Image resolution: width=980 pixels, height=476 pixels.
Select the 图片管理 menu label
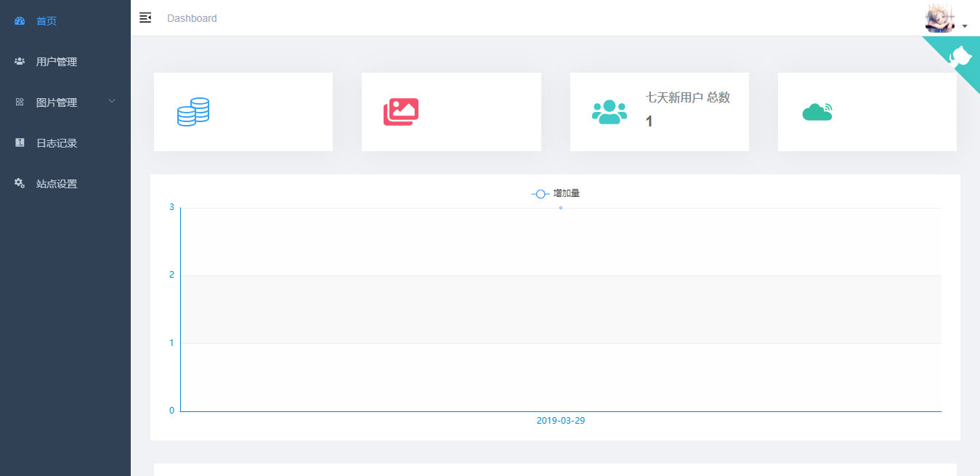pyautogui.click(x=57, y=102)
